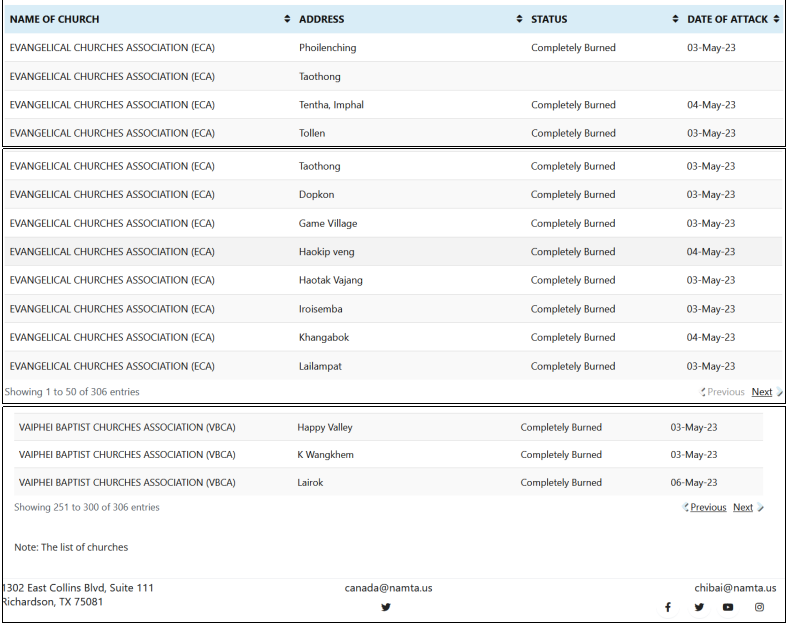The image size is (788, 624).
Task: Click the 06-May-23 date in Lairok row
Action: [x=694, y=482]
